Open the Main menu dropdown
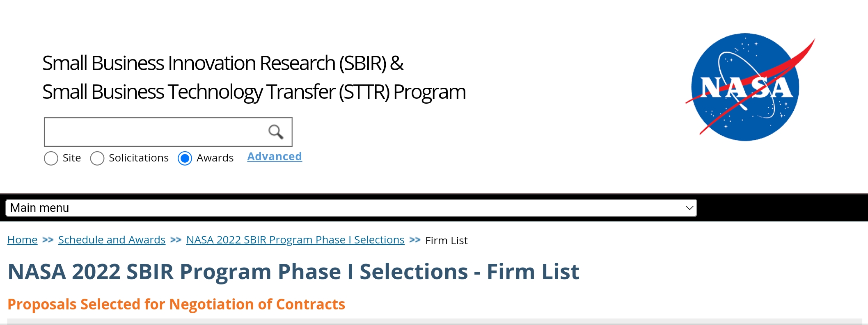868x325 pixels. (351, 208)
